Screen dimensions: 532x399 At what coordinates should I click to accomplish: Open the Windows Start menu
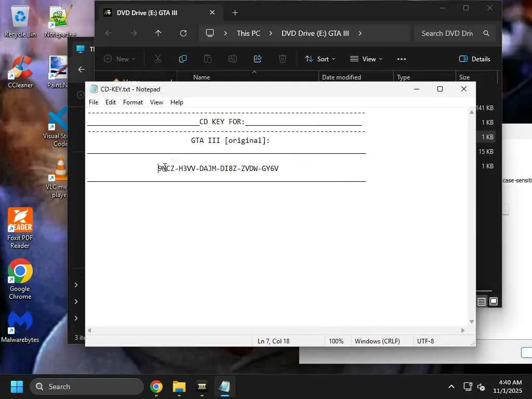[17, 387]
